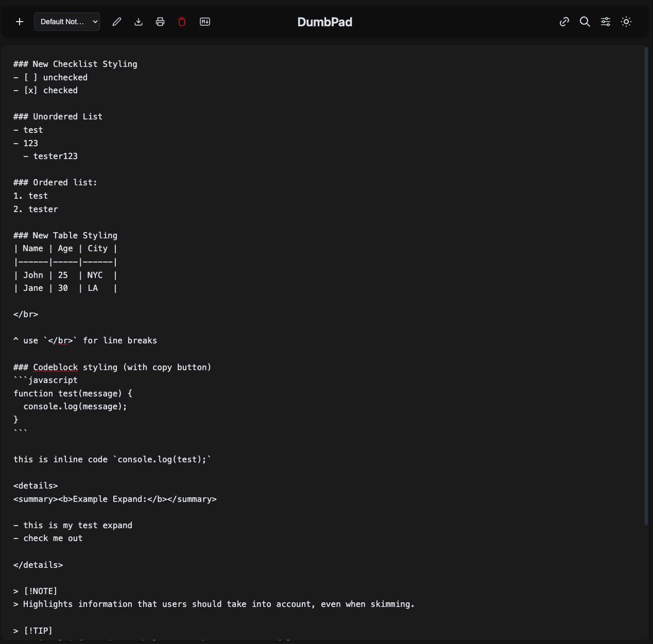Click the '### Unordered List' heading

coord(58,116)
